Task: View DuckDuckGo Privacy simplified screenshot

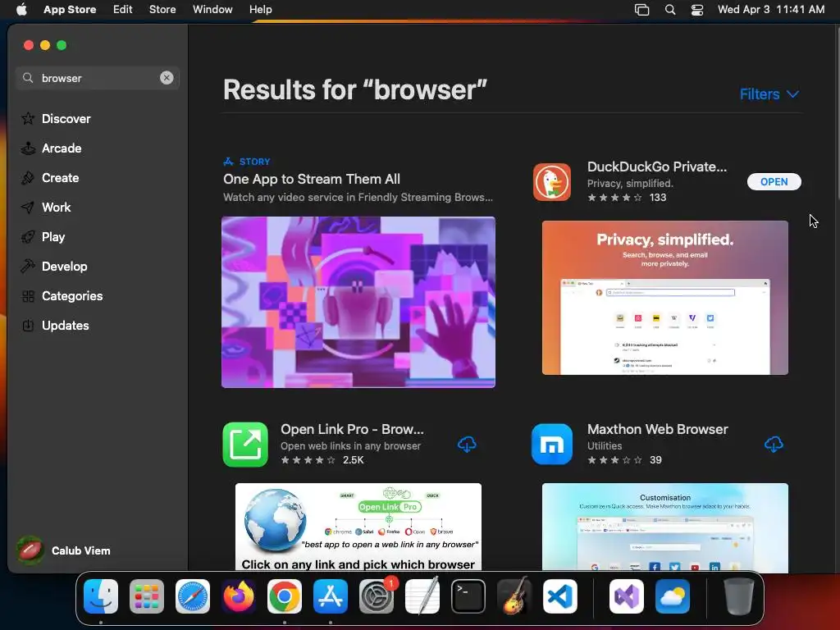Action: click(664, 298)
